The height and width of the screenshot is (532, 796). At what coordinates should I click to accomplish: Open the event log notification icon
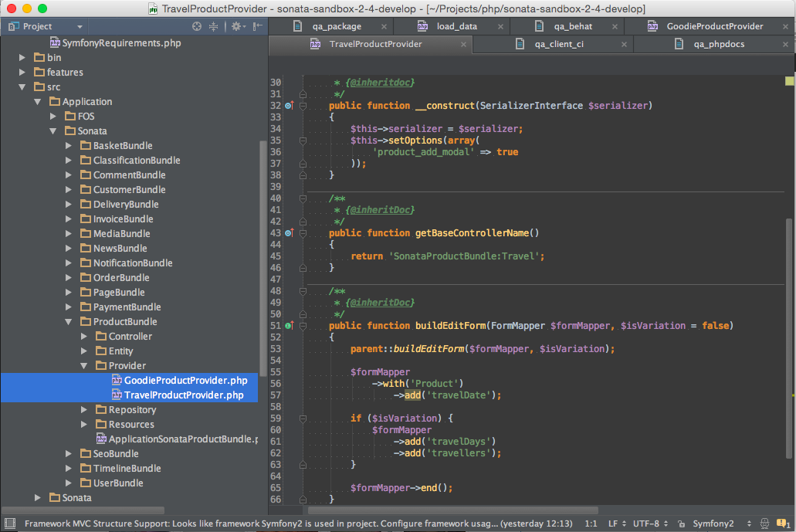coord(781,524)
